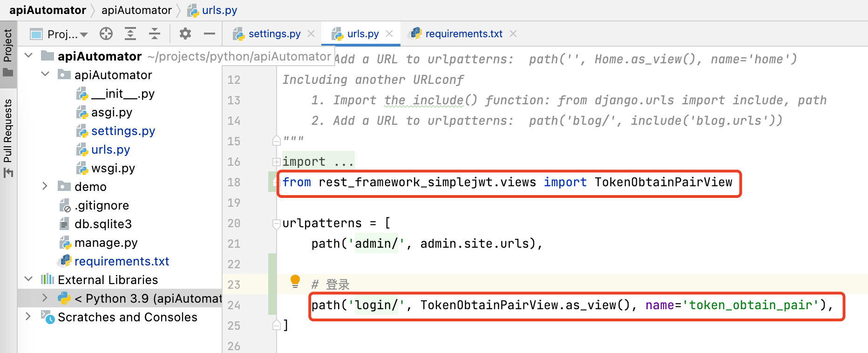
Task: Click the External Libraries bars icon
Action: (47, 279)
